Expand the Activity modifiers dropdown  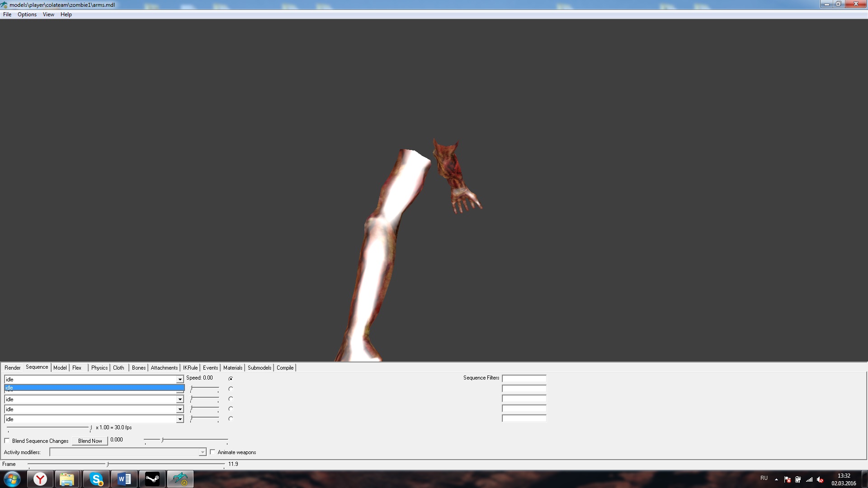coord(202,452)
